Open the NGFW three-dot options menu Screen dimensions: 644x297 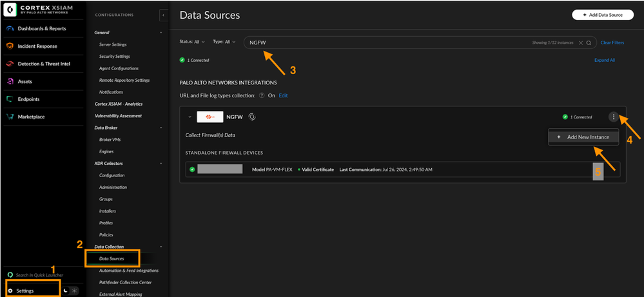click(614, 117)
